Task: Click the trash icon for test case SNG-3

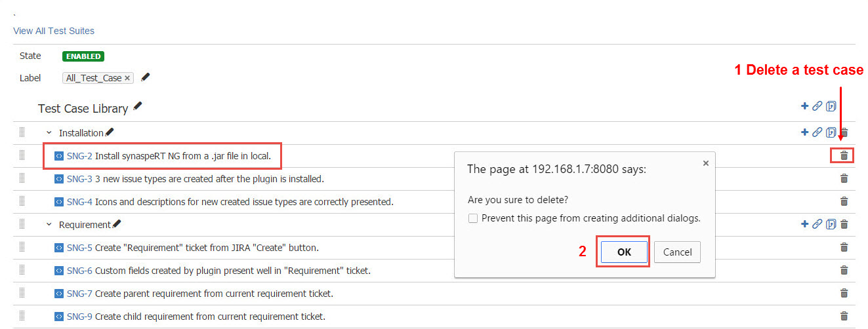Action: point(844,178)
